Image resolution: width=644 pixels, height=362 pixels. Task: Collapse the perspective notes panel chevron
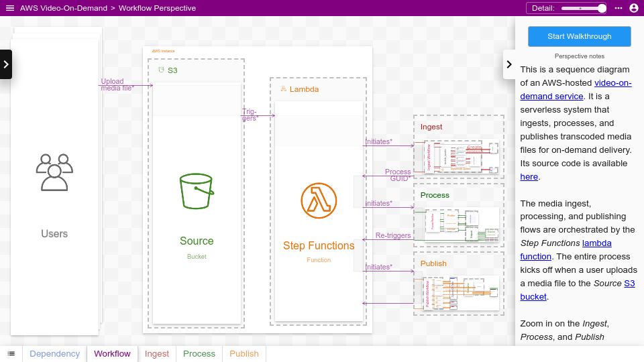(x=509, y=64)
